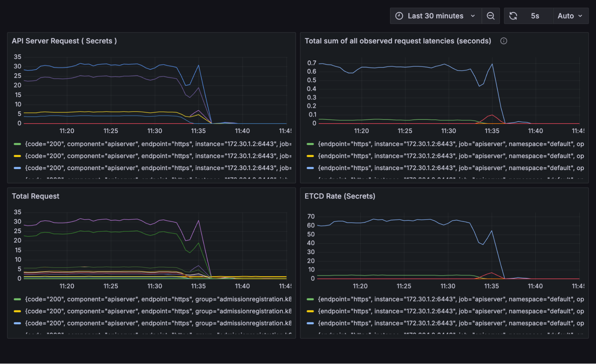Open the ETCD Rate (Secrets) panel title menu

(x=340, y=196)
